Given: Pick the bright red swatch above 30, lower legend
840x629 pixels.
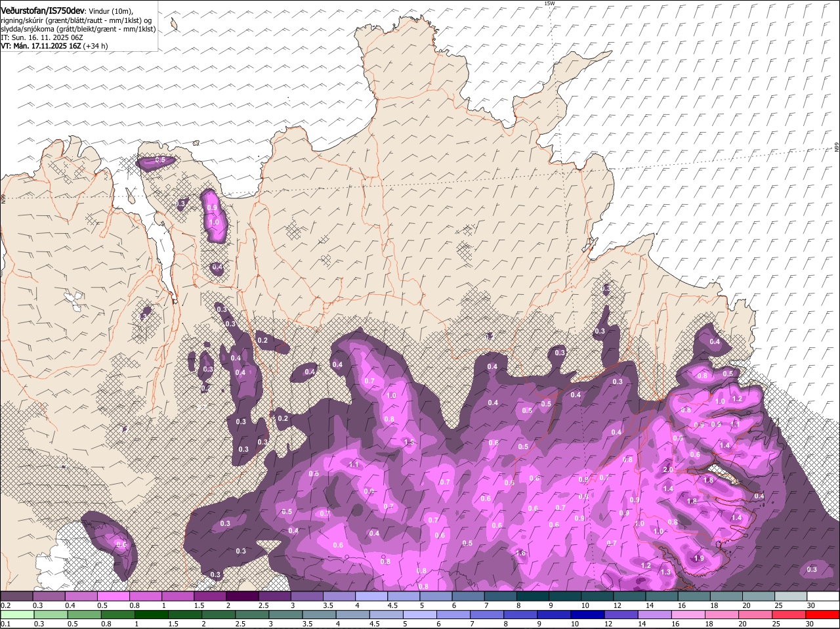Looking at the screenshot, I should coord(822,615).
